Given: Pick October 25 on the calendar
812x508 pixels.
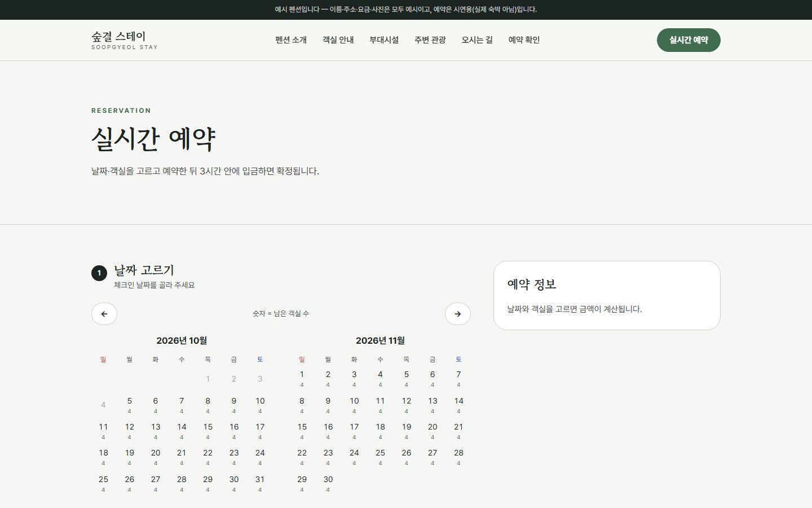Looking at the screenshot, I should click(103, 483).
